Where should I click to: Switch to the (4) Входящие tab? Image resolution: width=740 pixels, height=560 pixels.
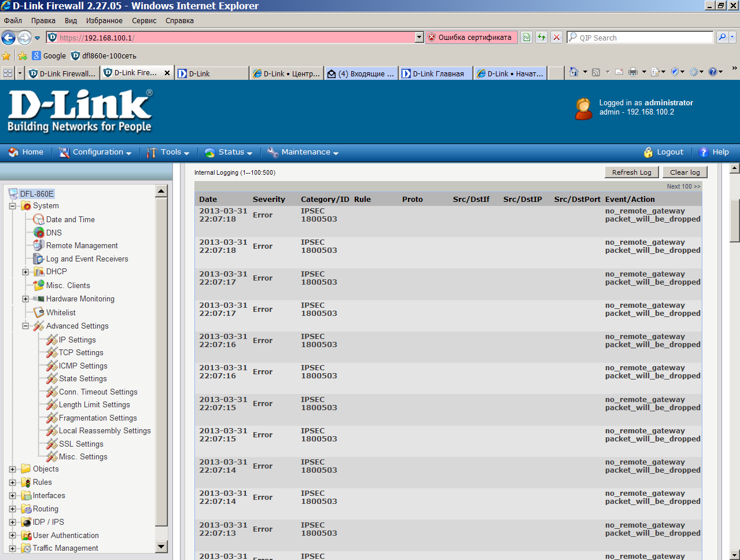coord(361,73)
